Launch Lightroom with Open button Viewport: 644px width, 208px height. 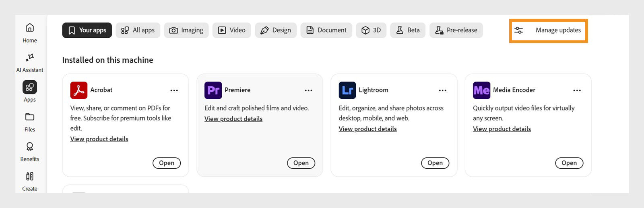coord(435,163)
